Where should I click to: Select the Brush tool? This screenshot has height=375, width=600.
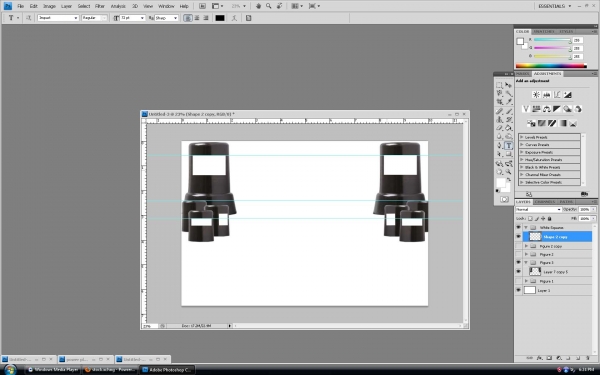click(509, 111)
